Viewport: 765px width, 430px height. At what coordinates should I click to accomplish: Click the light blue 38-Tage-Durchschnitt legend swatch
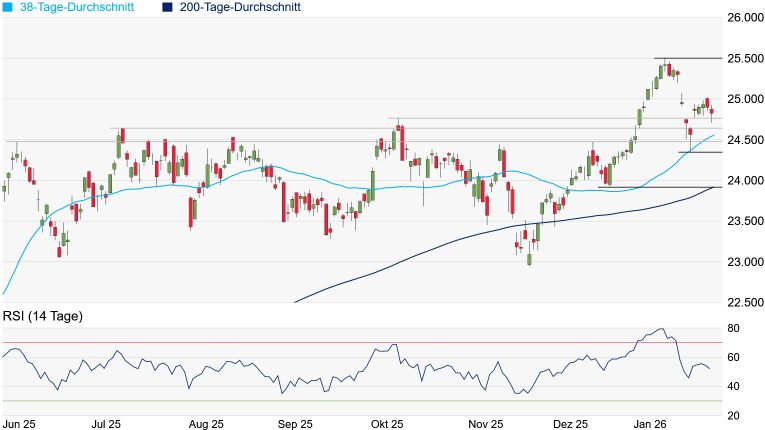pyautogui.click(x=6, y=7)
